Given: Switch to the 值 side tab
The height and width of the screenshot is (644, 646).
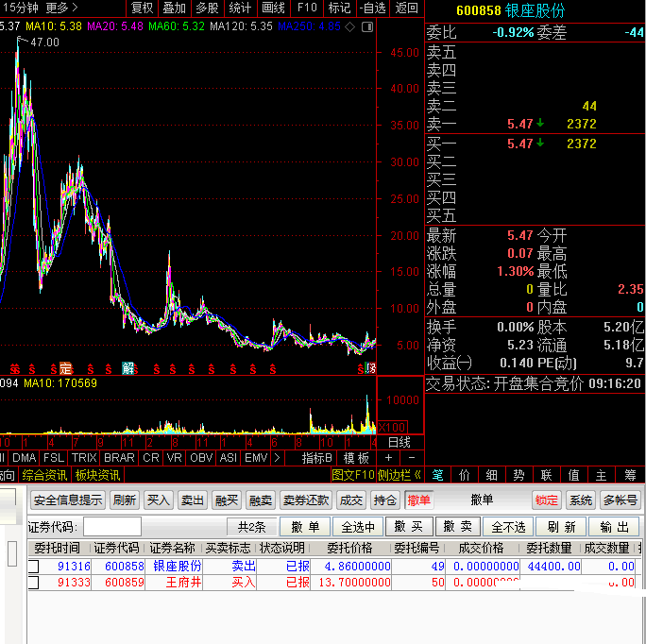Looking at the screenshot, I should (573, 475).
